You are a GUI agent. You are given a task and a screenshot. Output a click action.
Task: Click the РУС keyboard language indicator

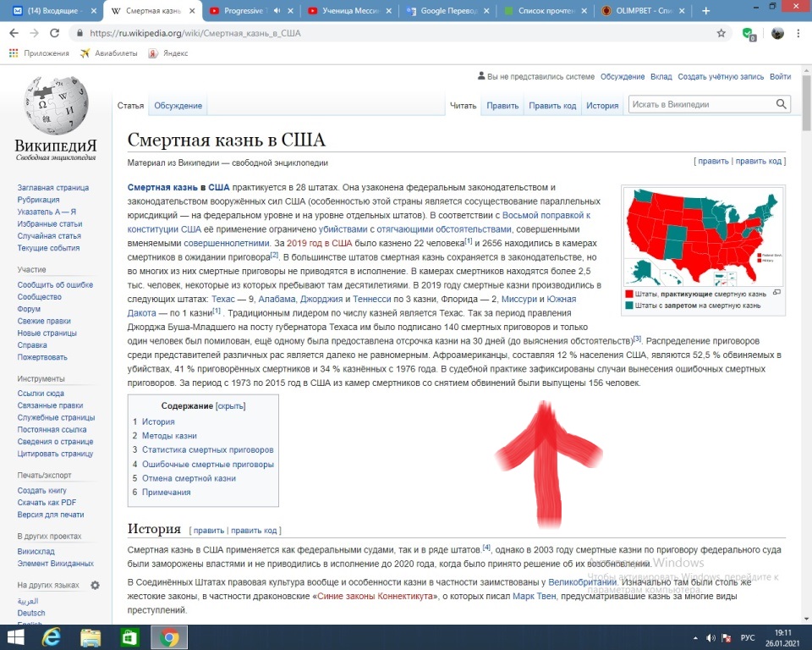point(747,638)
